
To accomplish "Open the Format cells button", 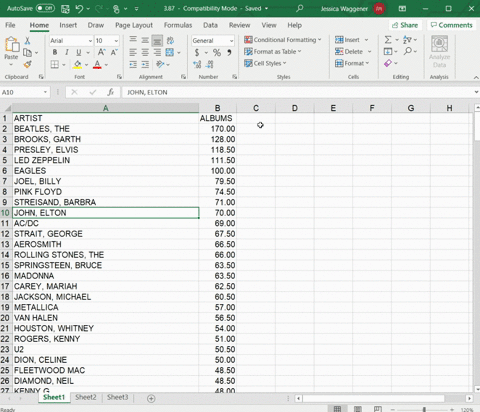I will click(x=352, y=63).
